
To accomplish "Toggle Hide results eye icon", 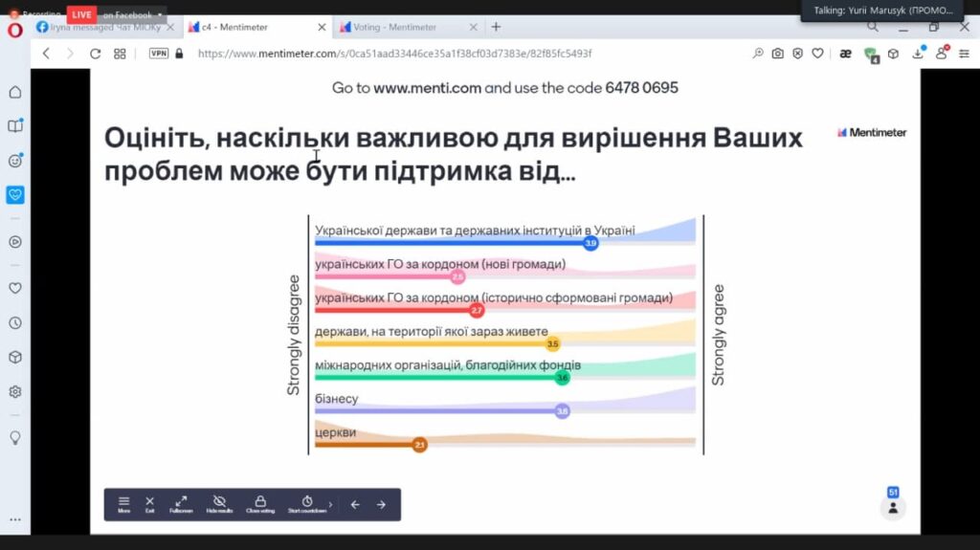I will pyautogui.click(x=219, y=504).
